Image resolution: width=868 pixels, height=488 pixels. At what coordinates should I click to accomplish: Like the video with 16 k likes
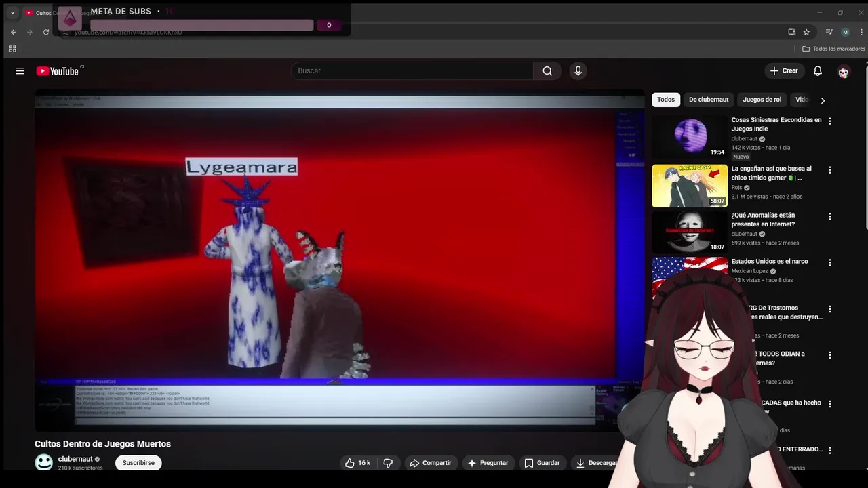tap(358, 463)
